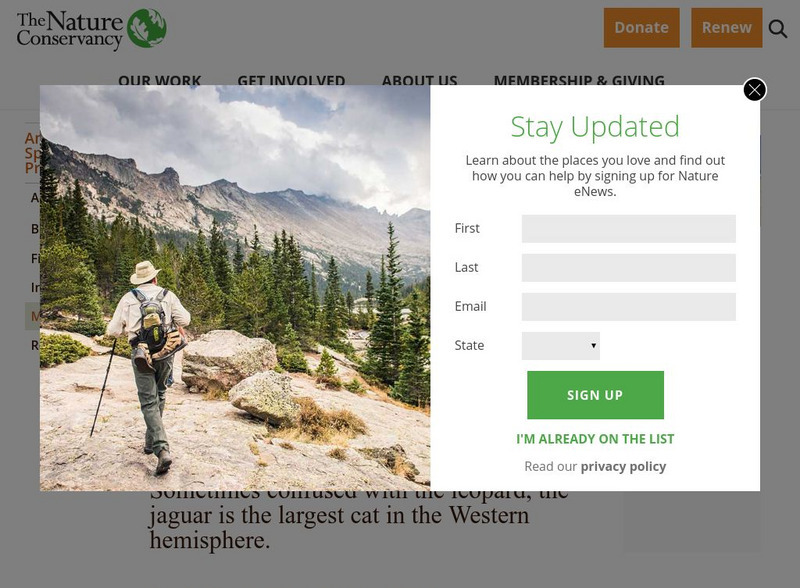The height and width of the screenshot is (588, 800).
Task: Select the Email input field
Action: [628, 307]
